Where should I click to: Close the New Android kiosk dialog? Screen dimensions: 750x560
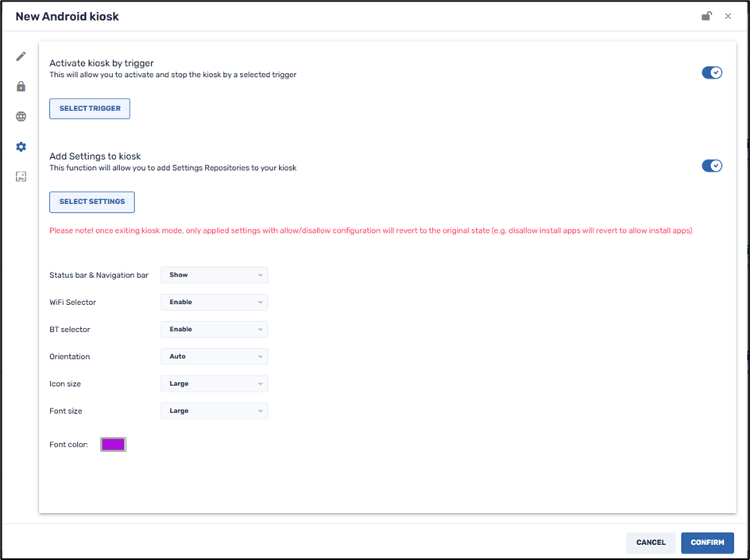728,16
